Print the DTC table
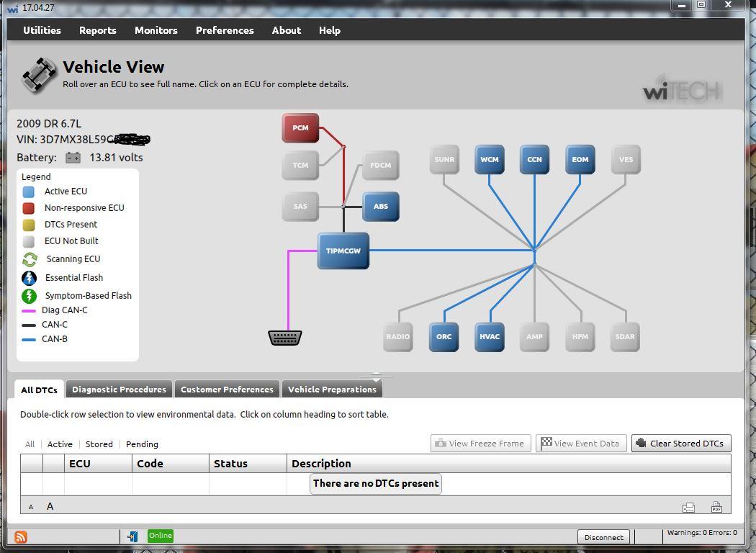The height and width of the screenshot is (553, 756). point(688,507)
